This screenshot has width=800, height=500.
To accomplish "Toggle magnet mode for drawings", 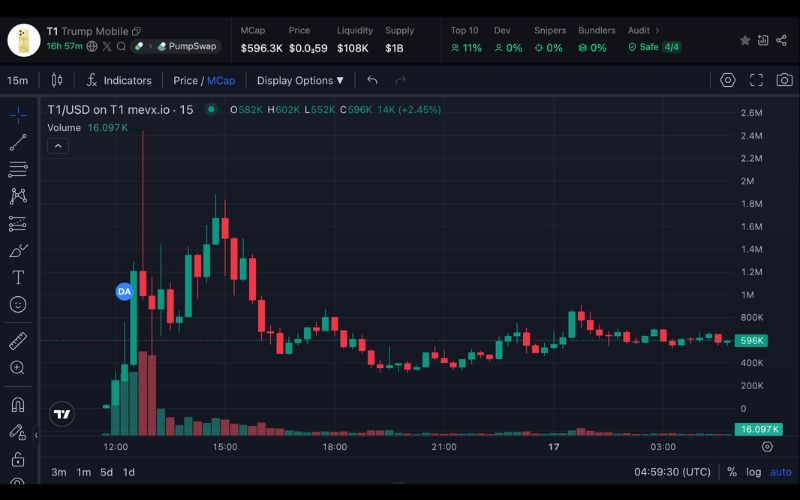I will [18, 405].
